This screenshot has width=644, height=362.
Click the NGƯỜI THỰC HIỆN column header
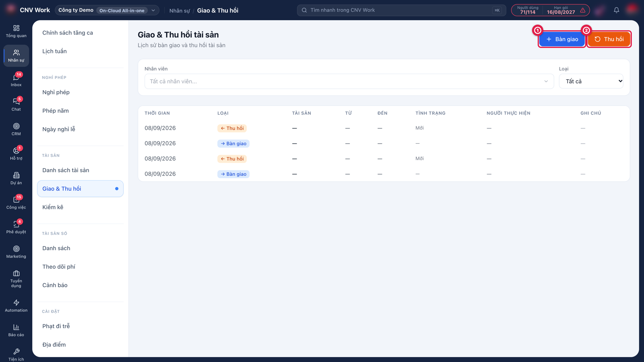508,113
